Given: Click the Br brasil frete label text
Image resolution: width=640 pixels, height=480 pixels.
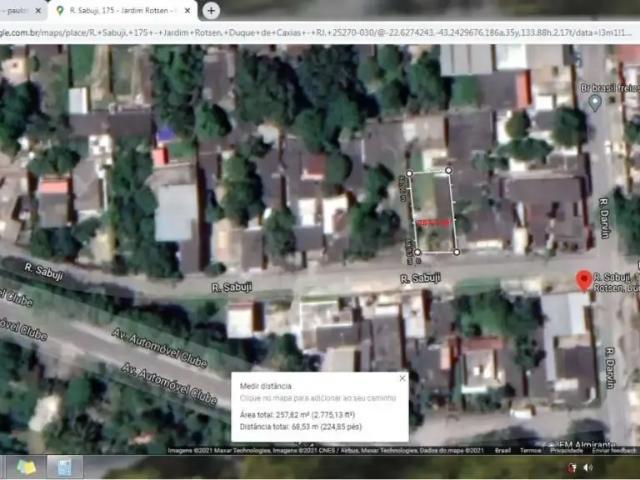Looking at the screenshot, I should 610,88.
